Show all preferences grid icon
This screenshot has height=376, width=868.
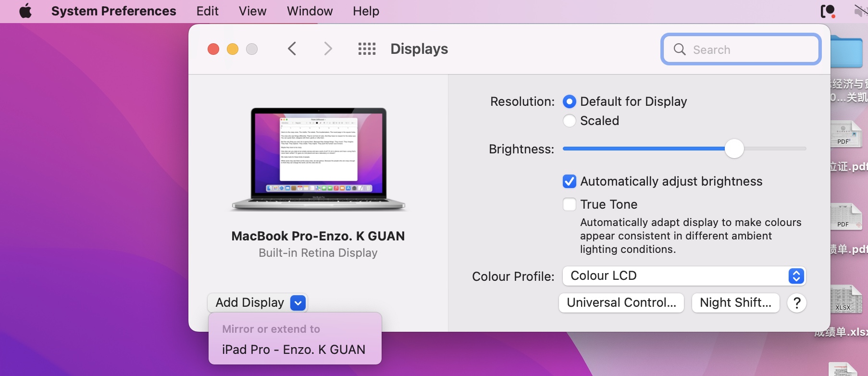tap(367, 49)
